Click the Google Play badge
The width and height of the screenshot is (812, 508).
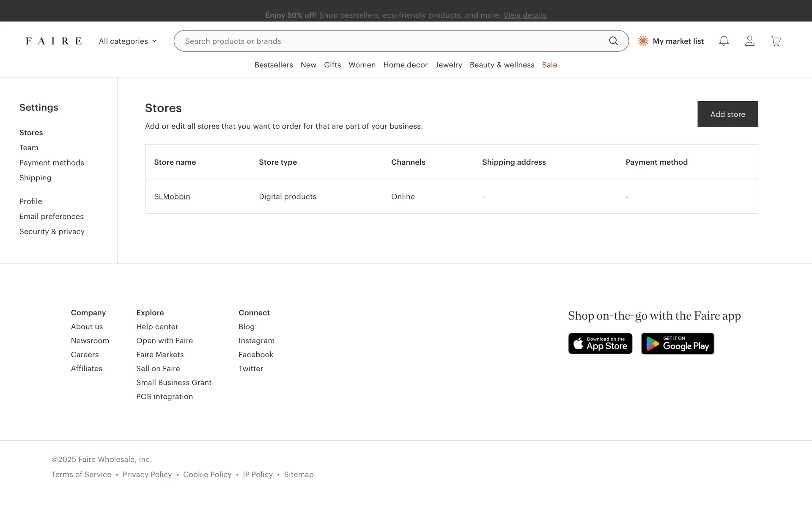pos(677,344)
